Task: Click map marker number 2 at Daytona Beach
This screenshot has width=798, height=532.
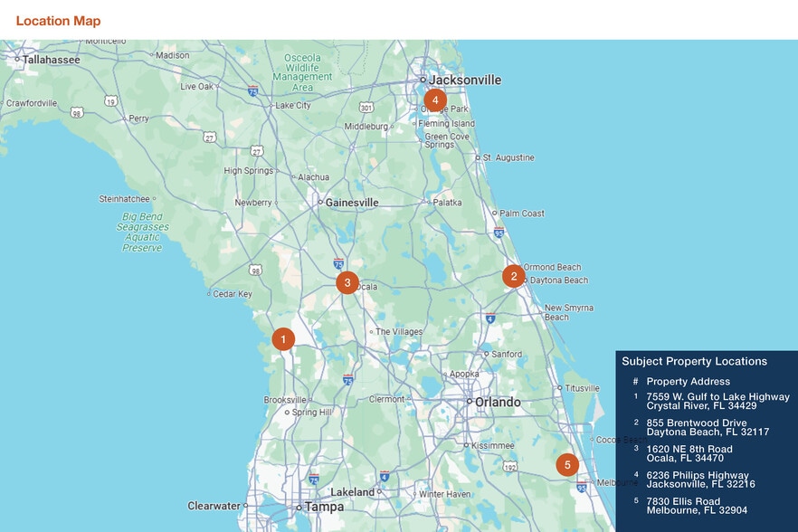Action: click(514, 276)
